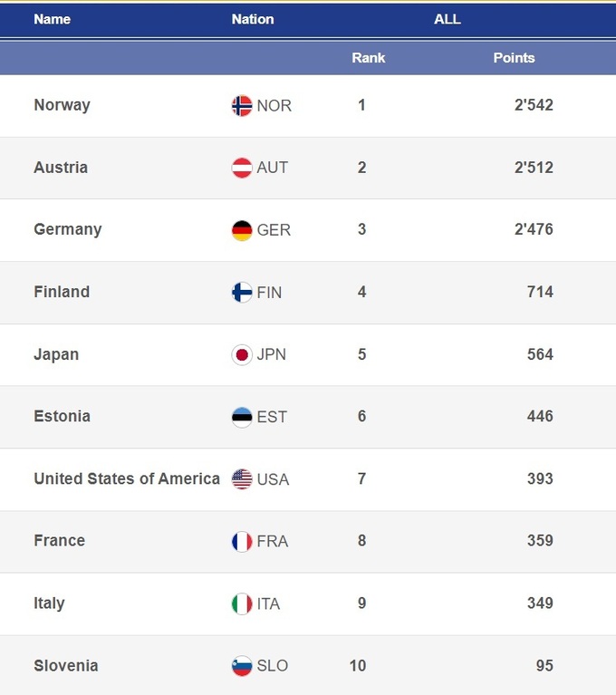Click the Italy flag icon
This screenshot has width=616, height=695.
(x=242, y=603)
